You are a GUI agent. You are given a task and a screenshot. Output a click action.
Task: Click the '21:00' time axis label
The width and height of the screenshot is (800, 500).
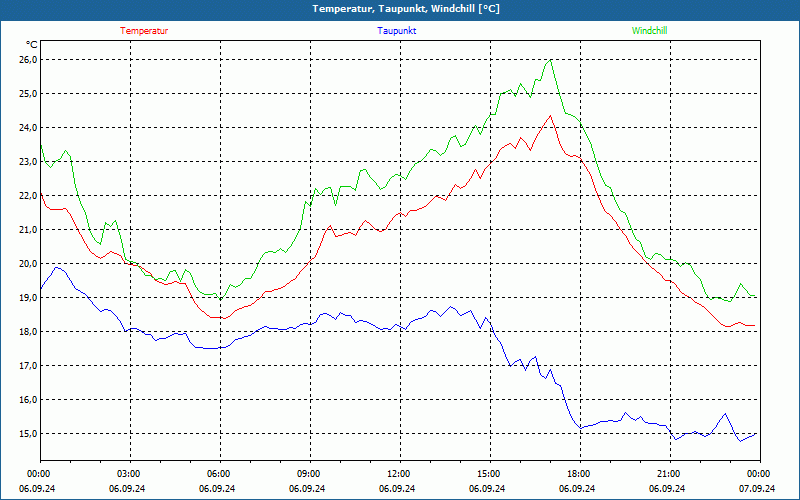(x=668, y=474)
